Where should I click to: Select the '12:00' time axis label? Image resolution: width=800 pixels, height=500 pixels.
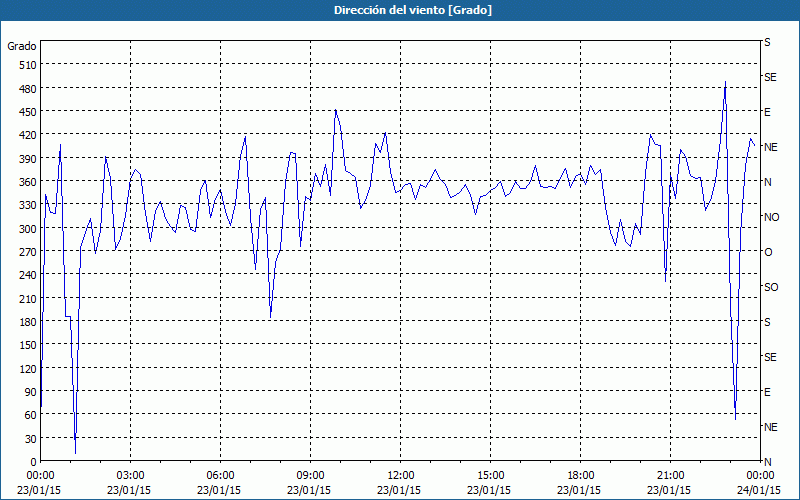click(x=402, y=476)
